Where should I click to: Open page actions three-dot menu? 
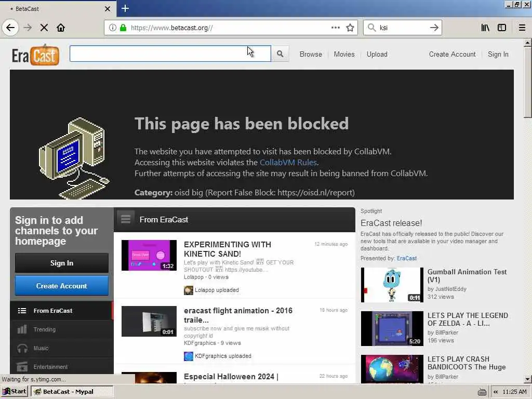tap(336, 28)
